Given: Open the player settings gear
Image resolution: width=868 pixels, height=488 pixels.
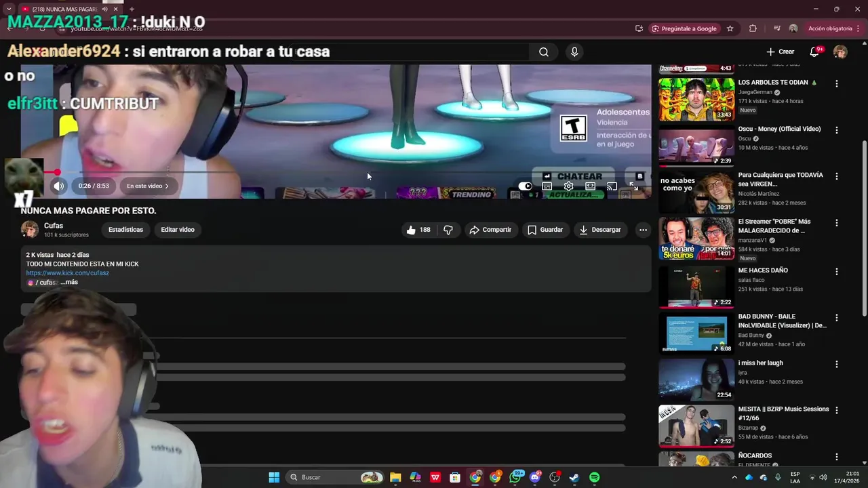Looking at the screenshot, I should pos(569,186).
